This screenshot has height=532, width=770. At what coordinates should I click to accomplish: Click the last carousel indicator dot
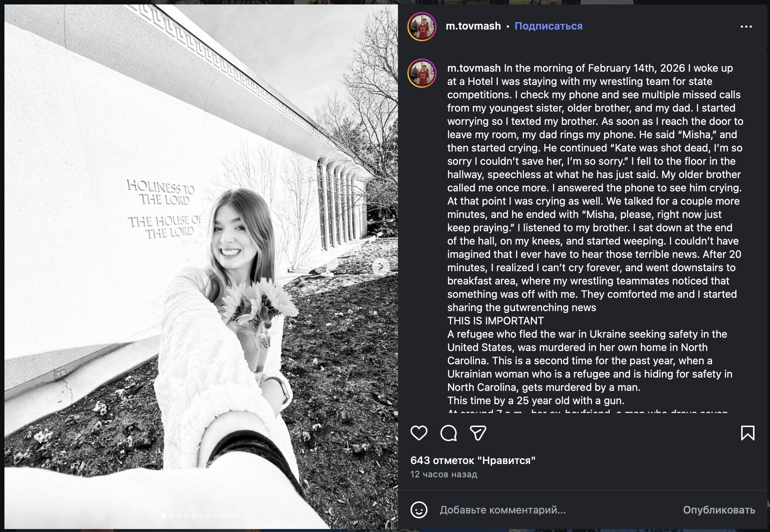point(238,516)
